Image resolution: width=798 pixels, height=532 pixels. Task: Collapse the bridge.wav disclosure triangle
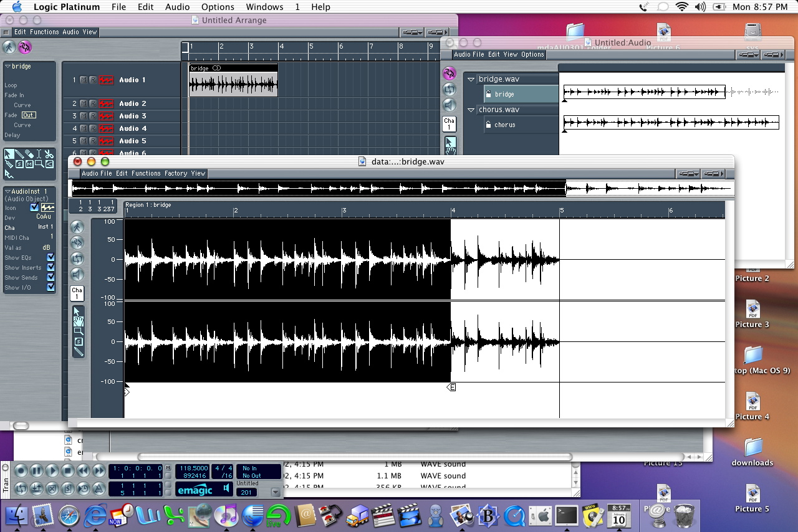point(471,80)
